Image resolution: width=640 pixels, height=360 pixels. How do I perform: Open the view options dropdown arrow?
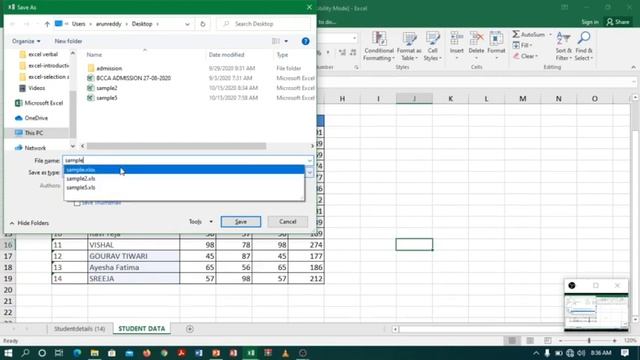click(x=286, y=41)
